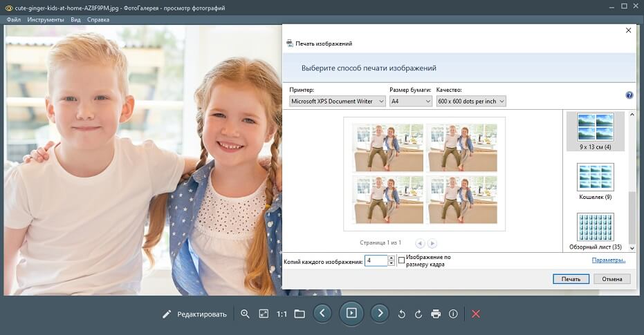Click the zoom magnifier icon
Screen dimensions: 644x335
(x=245, y=314)
